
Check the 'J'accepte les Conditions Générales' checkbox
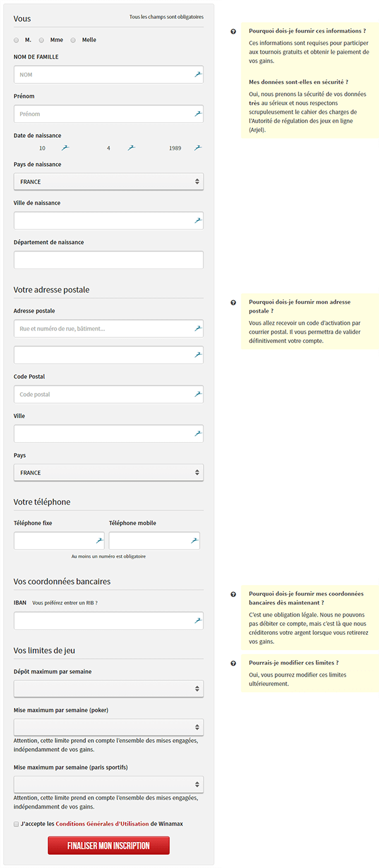tap(16, 824)
